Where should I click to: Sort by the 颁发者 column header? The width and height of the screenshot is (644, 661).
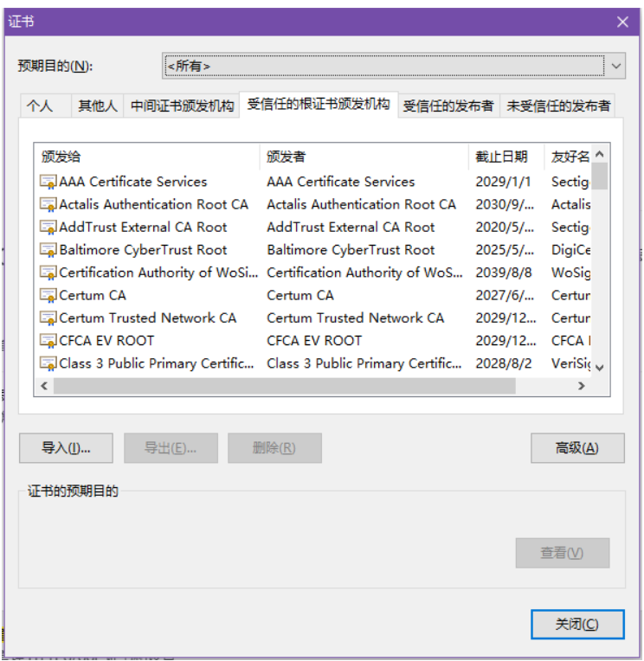[x=364, y=157]
